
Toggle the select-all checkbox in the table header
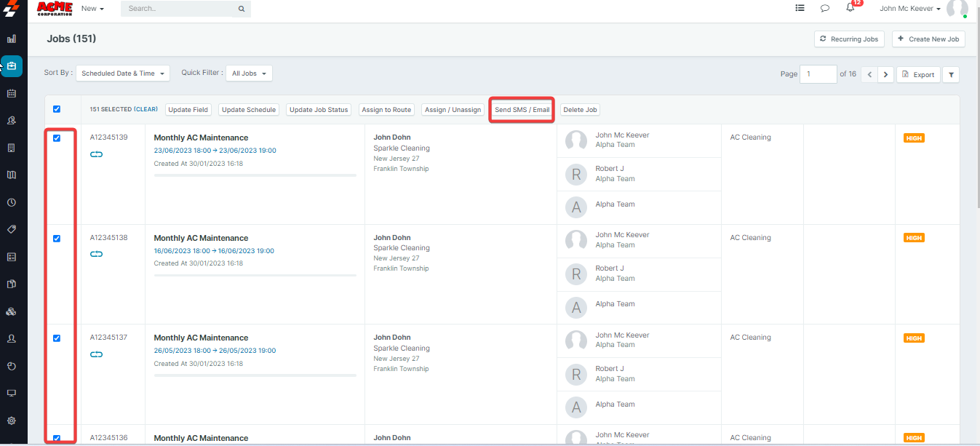coord(57,109)
